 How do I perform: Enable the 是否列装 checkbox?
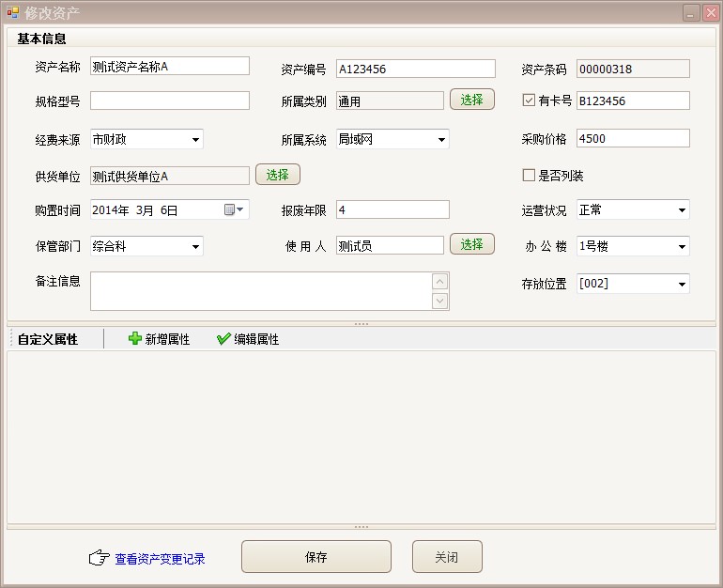click(529, 176)
